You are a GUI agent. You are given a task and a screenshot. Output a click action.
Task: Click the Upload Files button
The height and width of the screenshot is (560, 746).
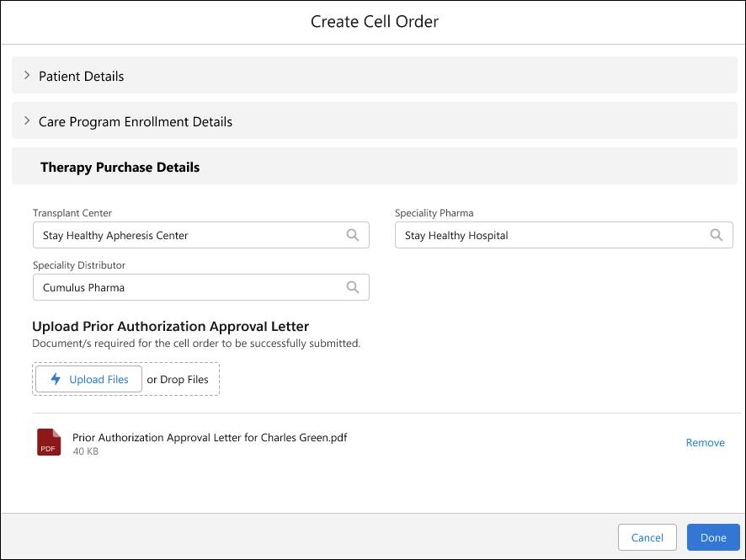[x=89, y=379]
